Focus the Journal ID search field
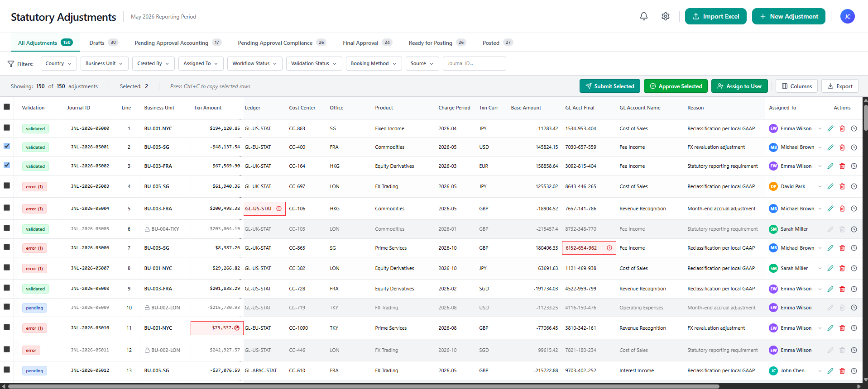 click(474, 63)
